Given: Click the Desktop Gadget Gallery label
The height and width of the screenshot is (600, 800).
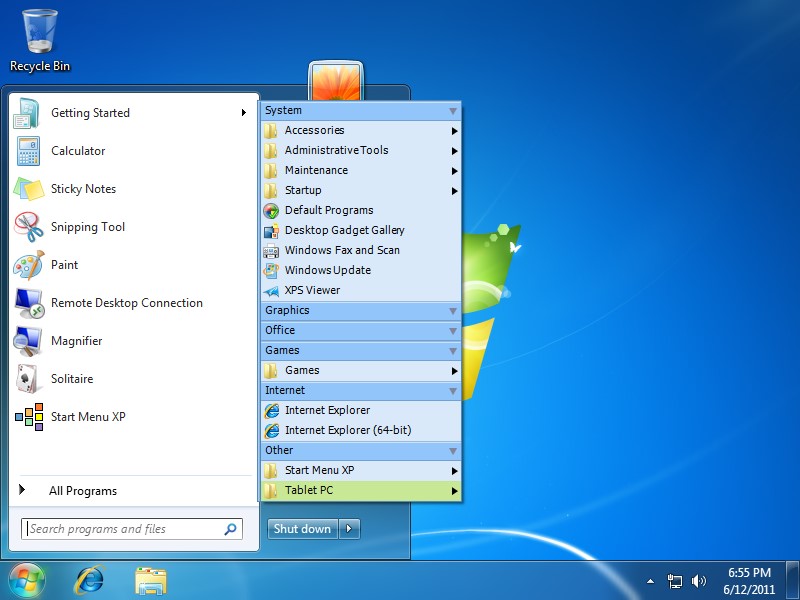Looking at the screenshot, I should [344, 231].
